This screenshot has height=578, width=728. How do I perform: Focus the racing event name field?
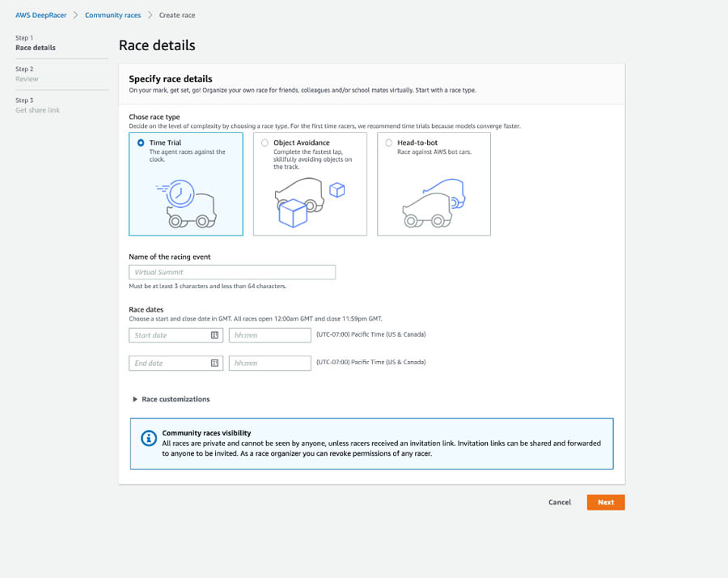pos(232,272)
